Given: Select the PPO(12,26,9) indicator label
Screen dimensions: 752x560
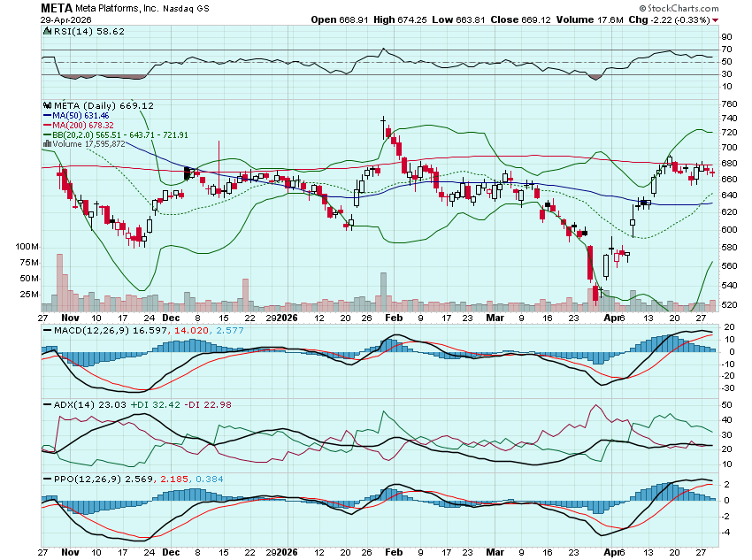Looking at the screenshot, I should [x=75, y=479].
